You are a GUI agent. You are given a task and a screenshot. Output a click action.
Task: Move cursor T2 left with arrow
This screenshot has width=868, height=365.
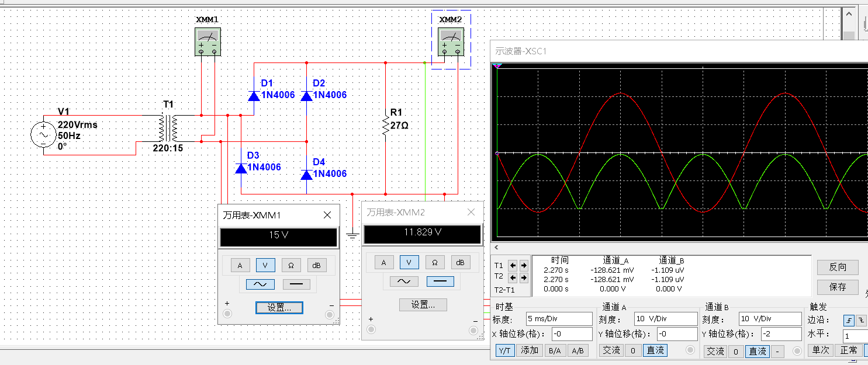(x=512, y=277)
